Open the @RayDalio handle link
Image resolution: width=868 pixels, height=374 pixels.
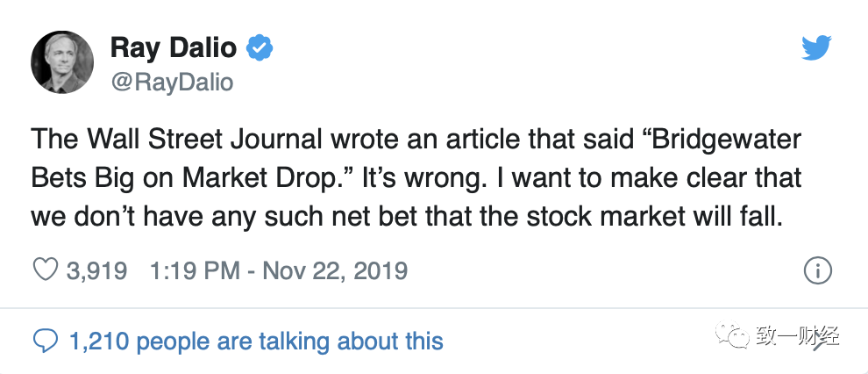[x=172, y=82]
